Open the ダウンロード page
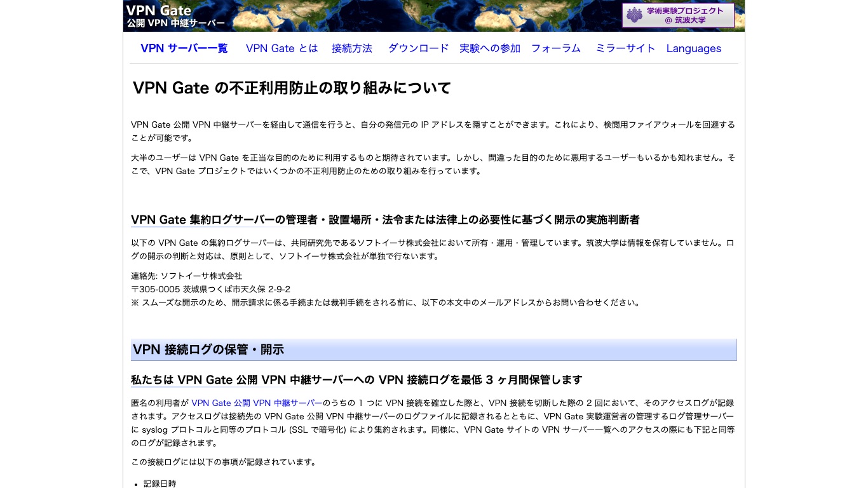The height and width of the screenshot is (488, 868). [x=418, y=48]
